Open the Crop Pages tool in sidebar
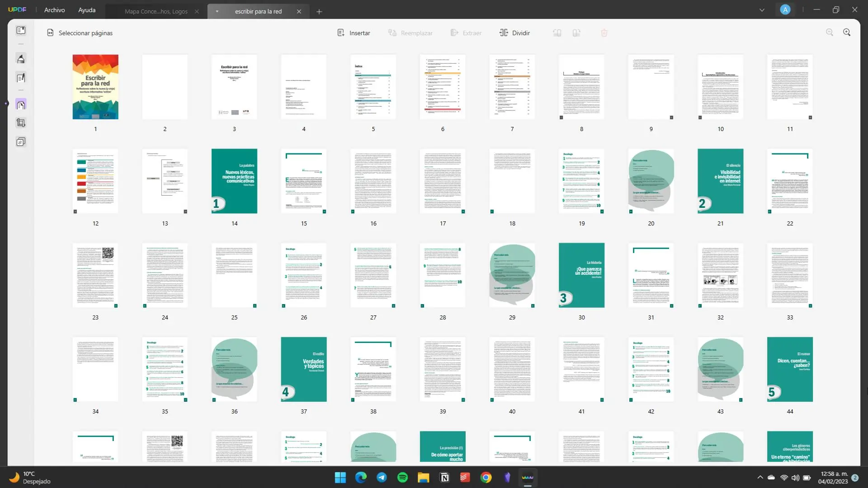Screen dimensions: 868x488 (21, 123)
